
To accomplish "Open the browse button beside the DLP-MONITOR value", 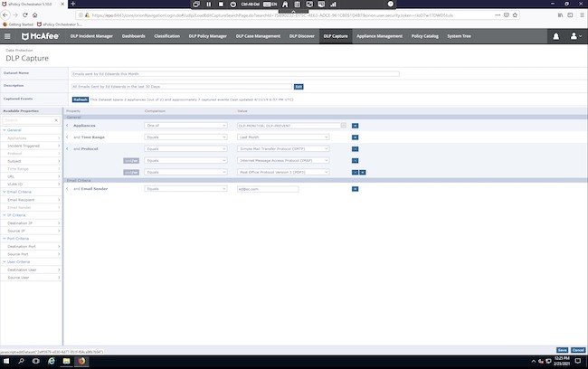I will [344, 125].
